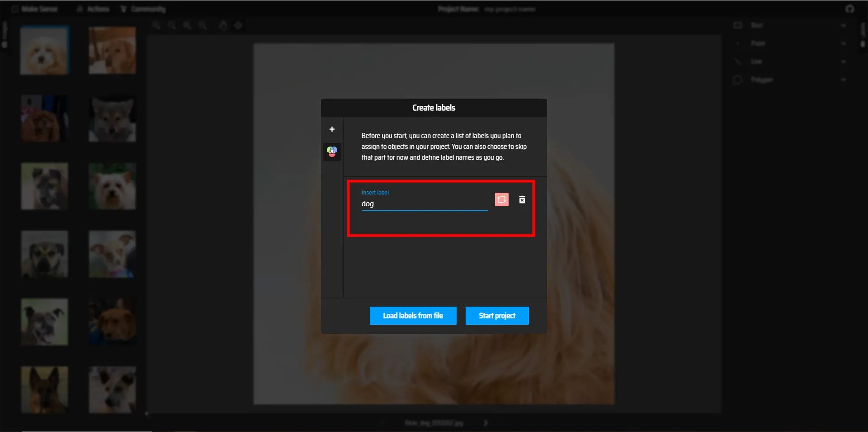Focus the Insert label text field
This screenshot has height=432, width=868.
(425, 204)
